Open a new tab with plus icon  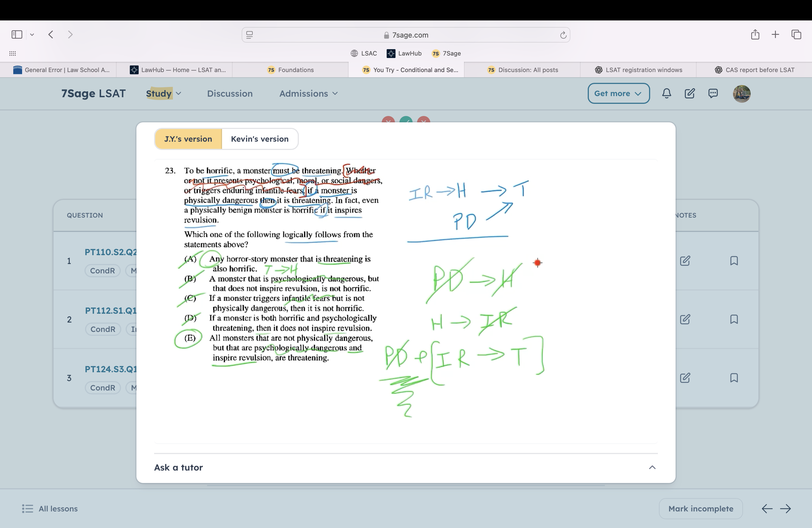pos(775,35)
